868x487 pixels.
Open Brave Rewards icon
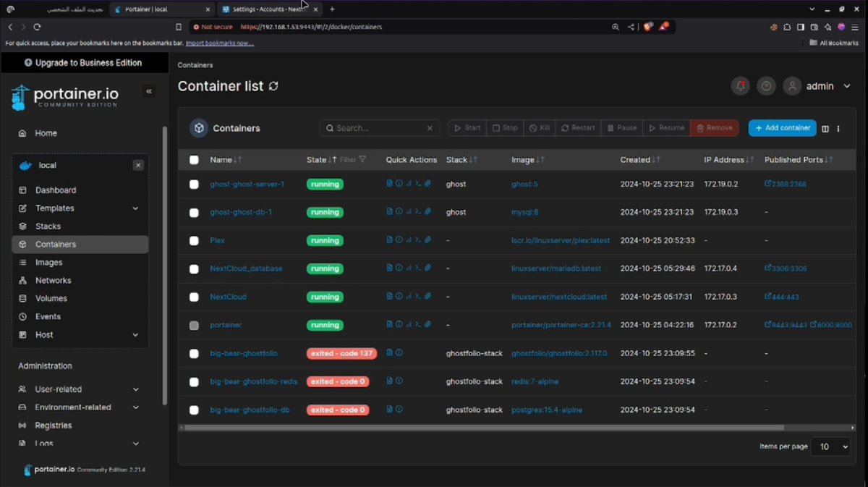[664, 27]
